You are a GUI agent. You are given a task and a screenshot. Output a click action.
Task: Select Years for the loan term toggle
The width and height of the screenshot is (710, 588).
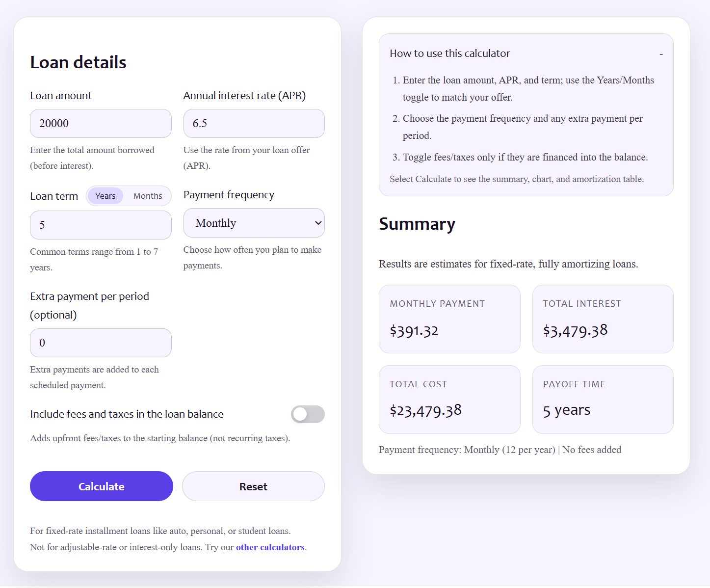click(105, 195)
